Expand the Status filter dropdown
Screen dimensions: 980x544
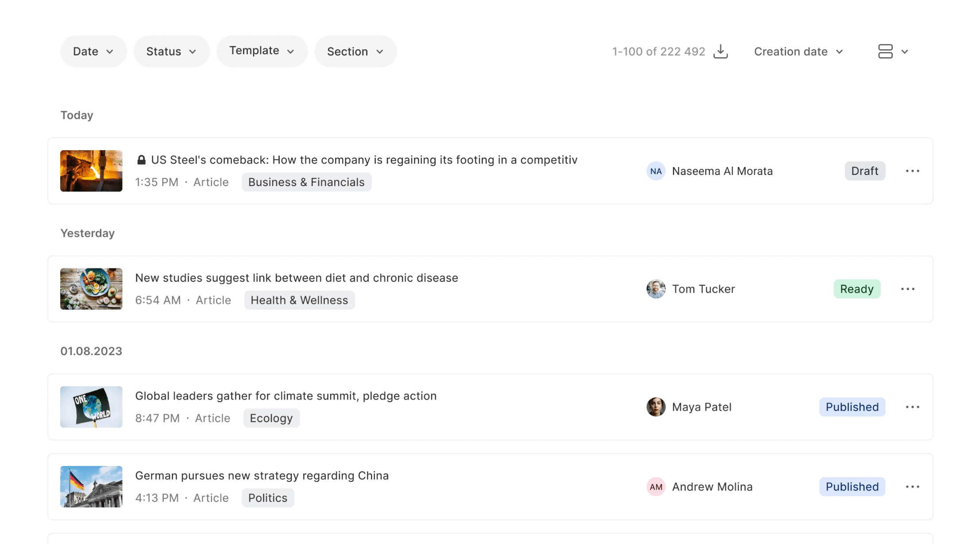coord(171,51)
